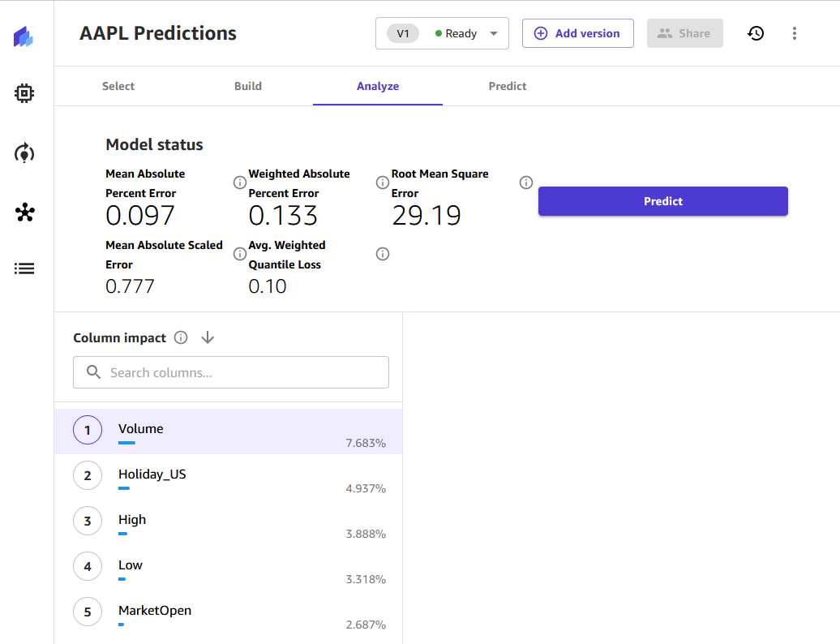Click the Volume impact bar

[x=127, y=443]
